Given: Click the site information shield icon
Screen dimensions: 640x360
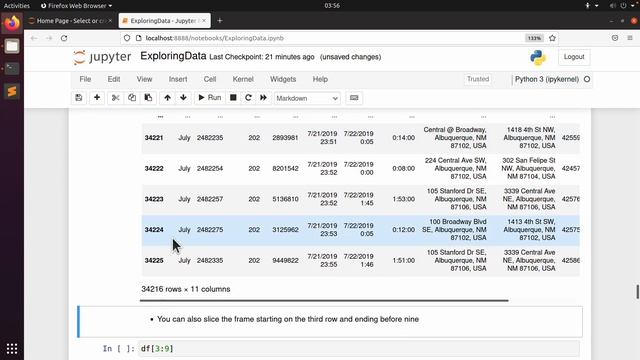Looking at the screenshot, I should (x=127, y=38).
